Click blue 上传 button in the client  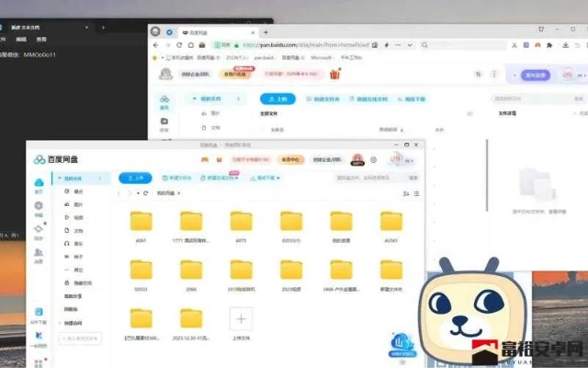pos(135,178)
